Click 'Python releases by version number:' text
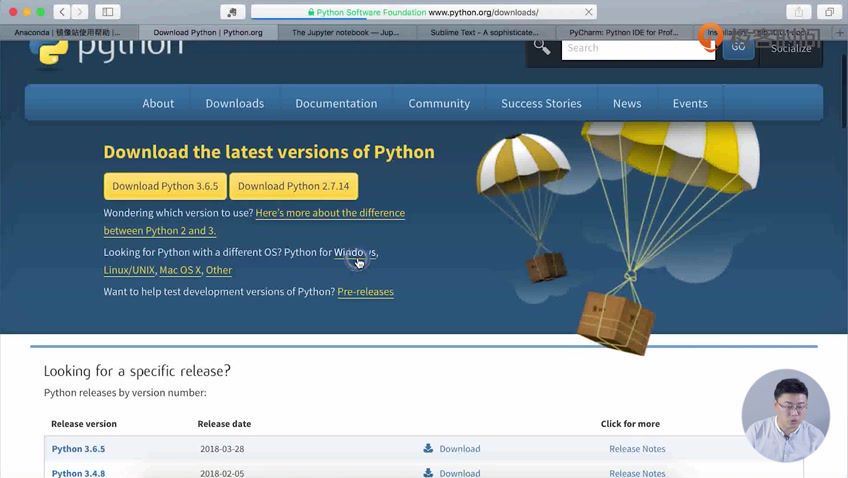Screen dimensions: 848x478 [x=125, y=393]
